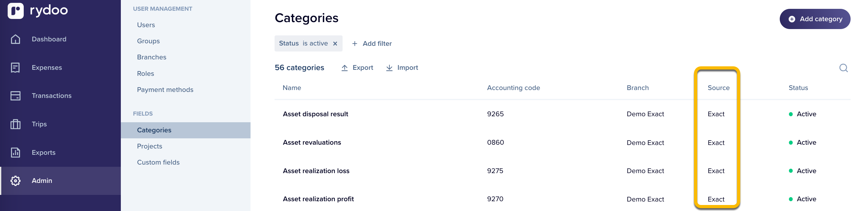Click the Add category button
The height and width of the screenshot is (211, 868).
pos(815,19)
